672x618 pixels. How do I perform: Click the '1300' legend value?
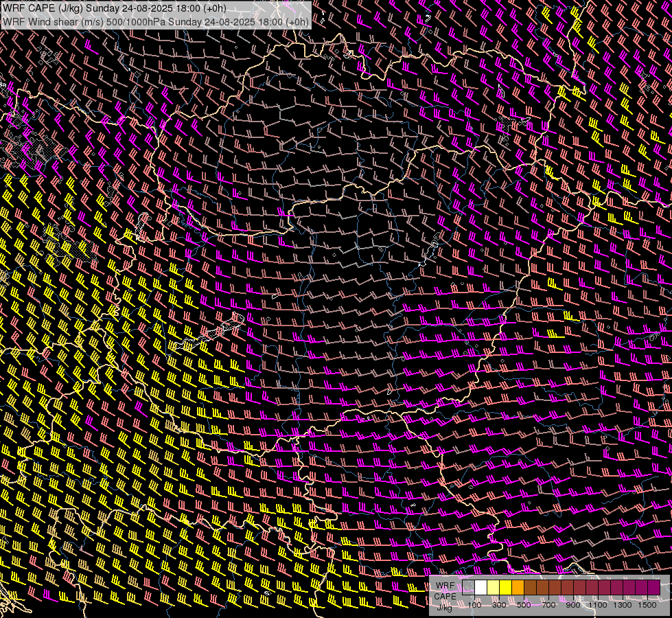pyautogui.click(x=623, y=605)
